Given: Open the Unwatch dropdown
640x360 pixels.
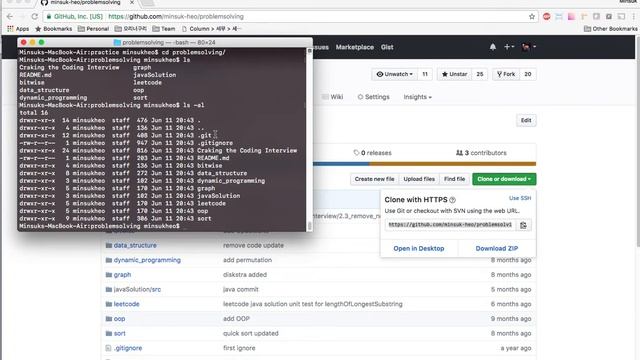Looking at the screenshot, I should tap(394, 74).
